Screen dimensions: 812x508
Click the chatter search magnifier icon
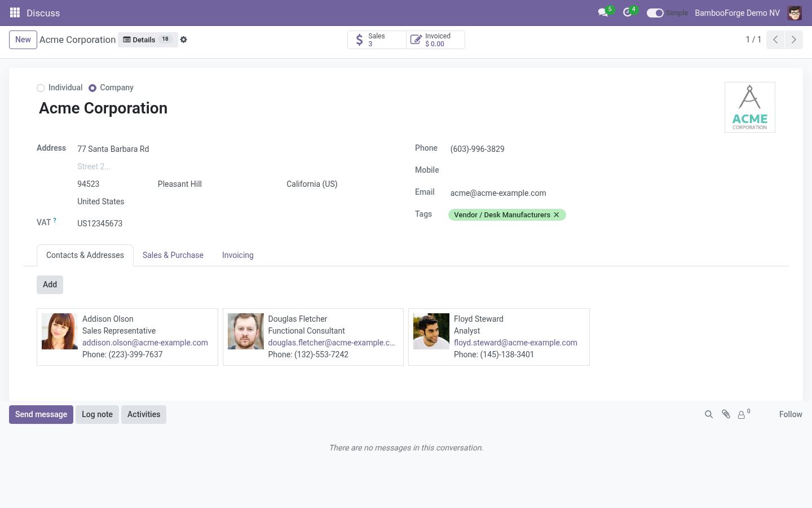point(709,414)
